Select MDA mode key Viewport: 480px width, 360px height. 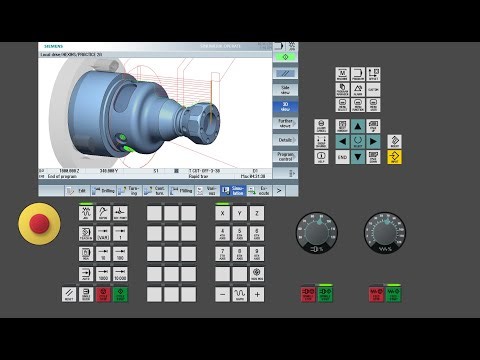86,254
